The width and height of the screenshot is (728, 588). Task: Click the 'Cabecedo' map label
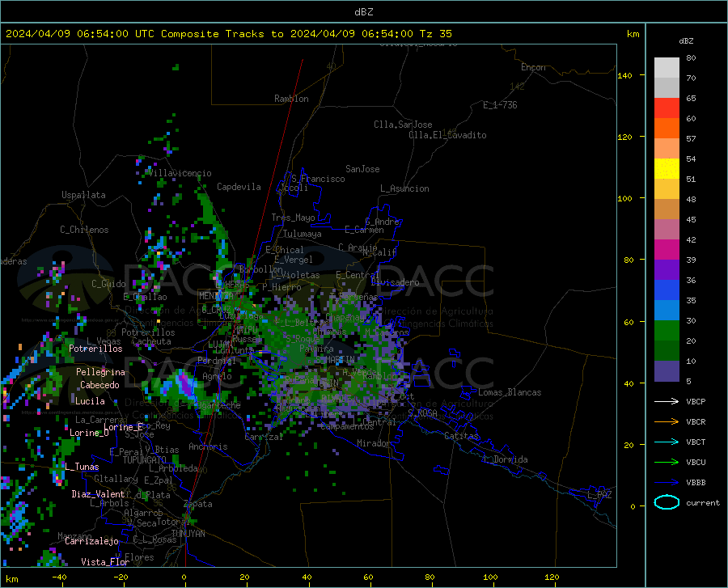[x=99, y=385]
